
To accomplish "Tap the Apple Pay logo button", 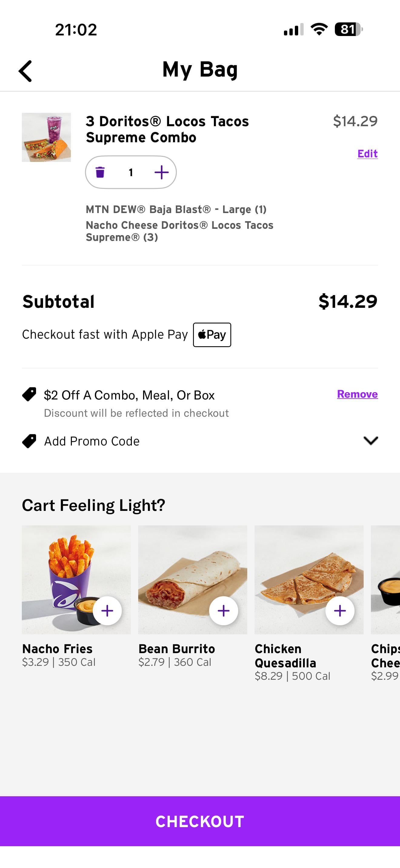I will [x=212, y=335].
